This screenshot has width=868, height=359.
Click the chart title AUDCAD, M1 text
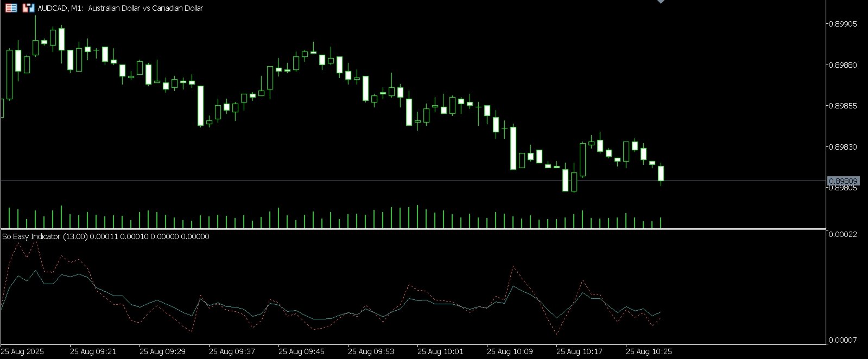[x=60, y=8]
